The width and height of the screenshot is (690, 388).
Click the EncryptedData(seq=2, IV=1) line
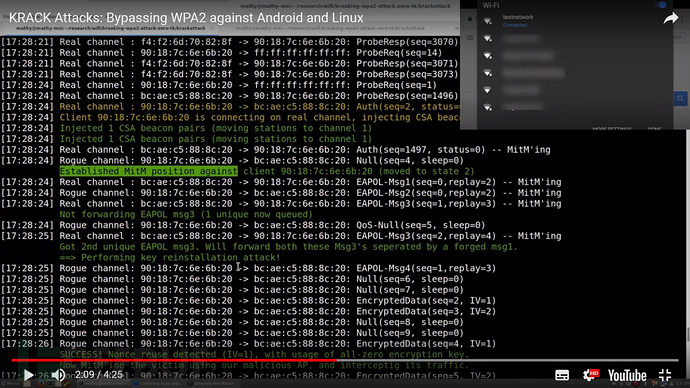click(x=248, y=300)
